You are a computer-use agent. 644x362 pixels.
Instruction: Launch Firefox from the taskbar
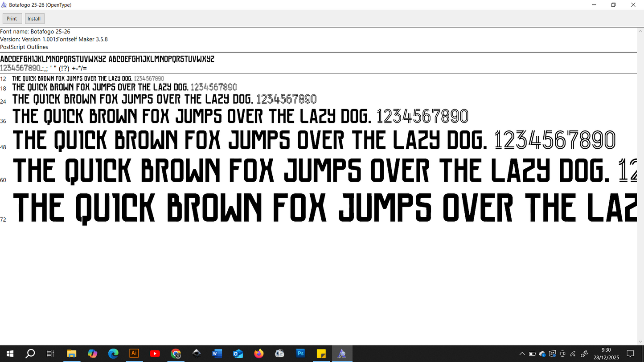[258, 353]
